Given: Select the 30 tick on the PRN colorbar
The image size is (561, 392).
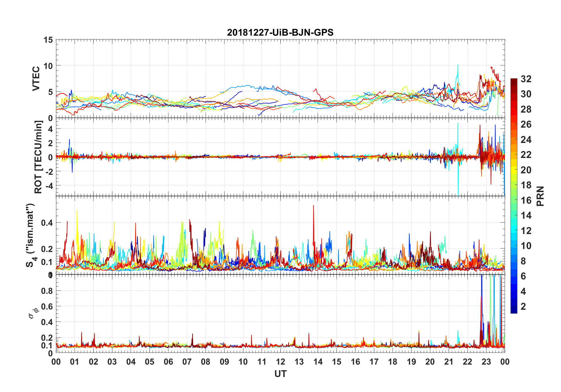Looking at the screenshot, I should pos(526,94).
